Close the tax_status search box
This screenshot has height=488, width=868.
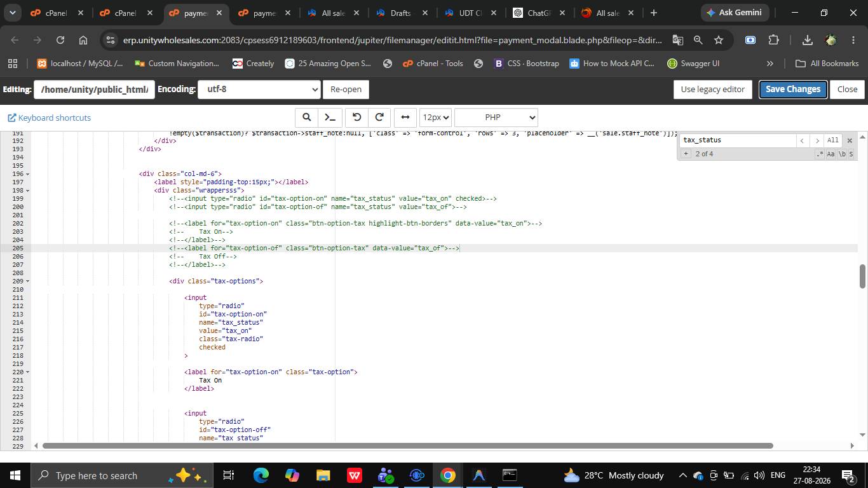[850, 140]
